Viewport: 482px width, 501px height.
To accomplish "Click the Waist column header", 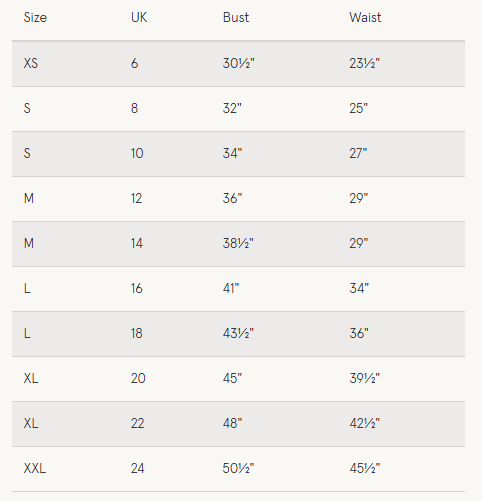I will (365, 18).
